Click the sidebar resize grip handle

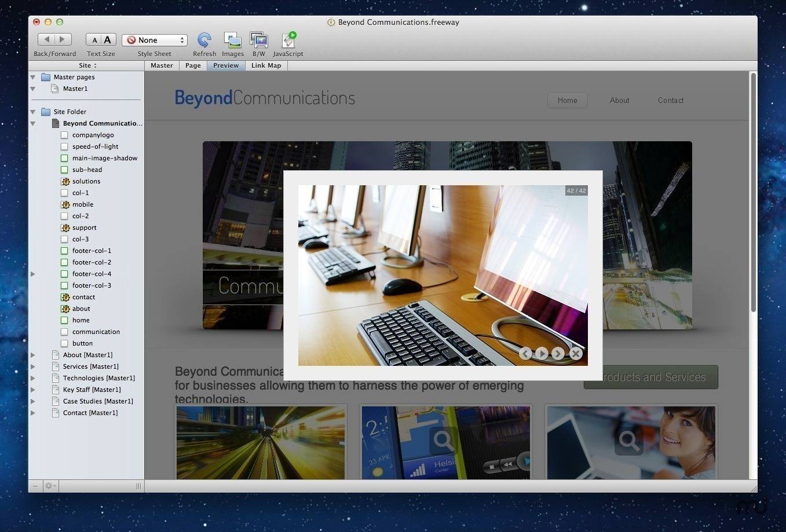138,486
